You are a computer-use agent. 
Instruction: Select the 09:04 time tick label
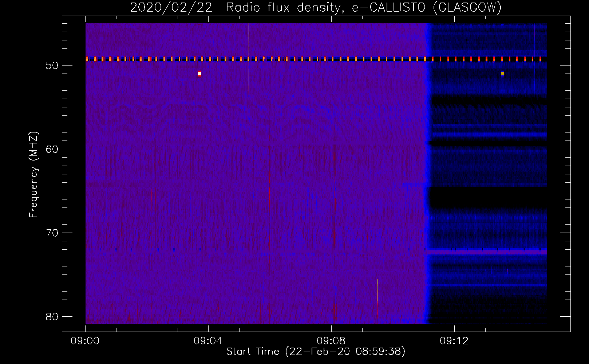click(208, 341)
